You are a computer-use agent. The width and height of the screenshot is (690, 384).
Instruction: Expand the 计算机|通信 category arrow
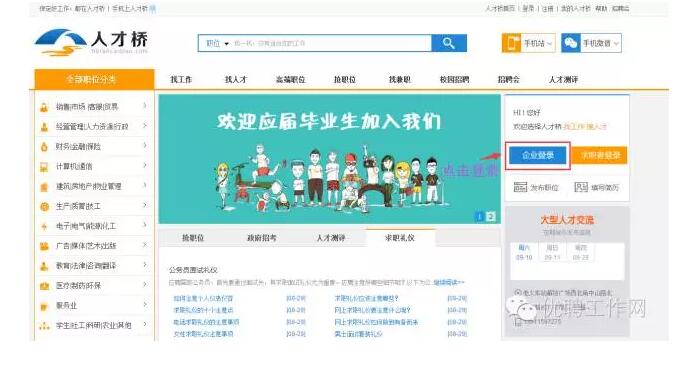click(x=145, y=165)
